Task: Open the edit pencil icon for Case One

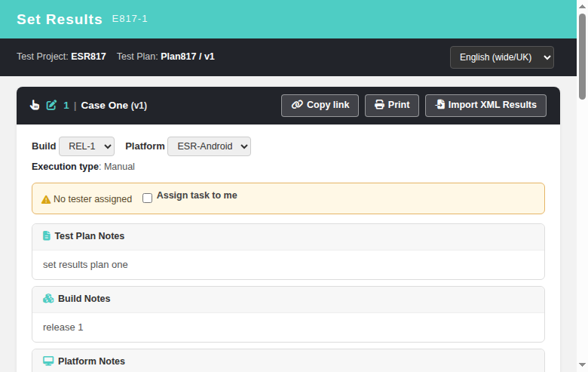Action: tap(51, 105)
